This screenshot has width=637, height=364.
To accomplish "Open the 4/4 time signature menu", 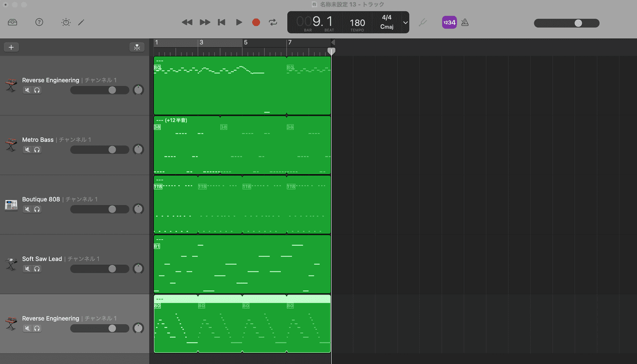I will (387, 18).
